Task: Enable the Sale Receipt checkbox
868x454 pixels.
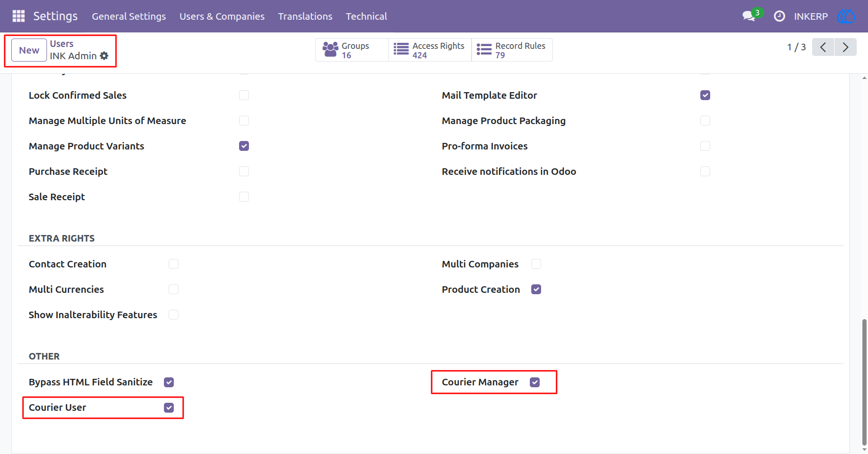Action: click(x=244, y=197)
